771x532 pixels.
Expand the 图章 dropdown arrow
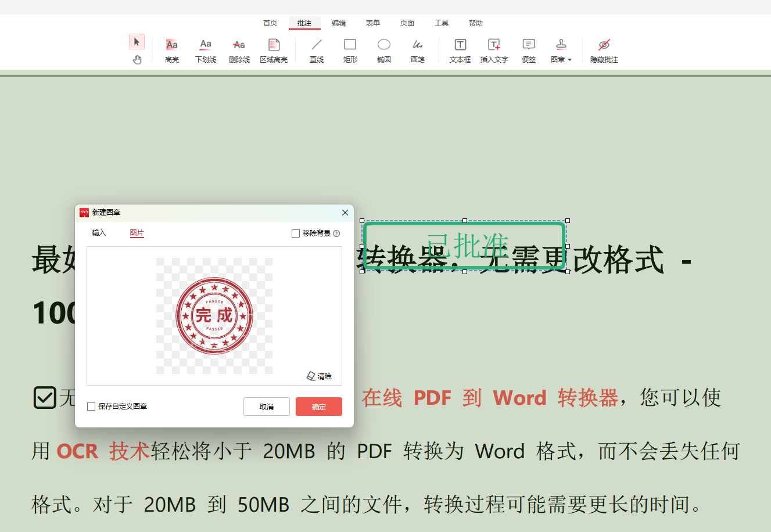click(x=569, y=60)
